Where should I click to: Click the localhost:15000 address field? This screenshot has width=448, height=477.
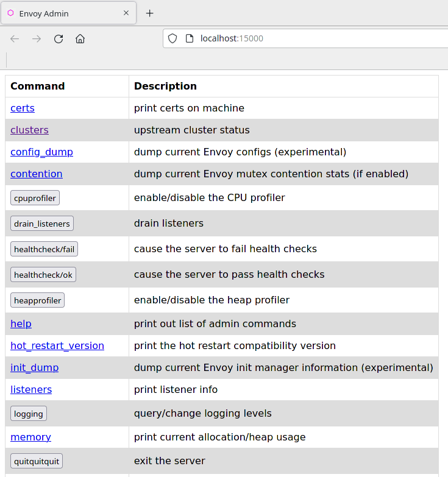305,39
